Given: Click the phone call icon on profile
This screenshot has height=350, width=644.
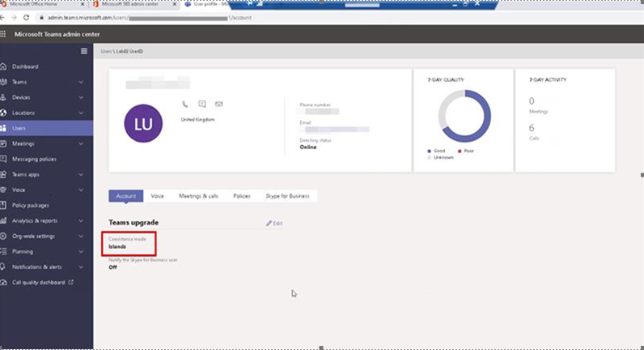Looking at the screenshot, I should tap(185, 104).
